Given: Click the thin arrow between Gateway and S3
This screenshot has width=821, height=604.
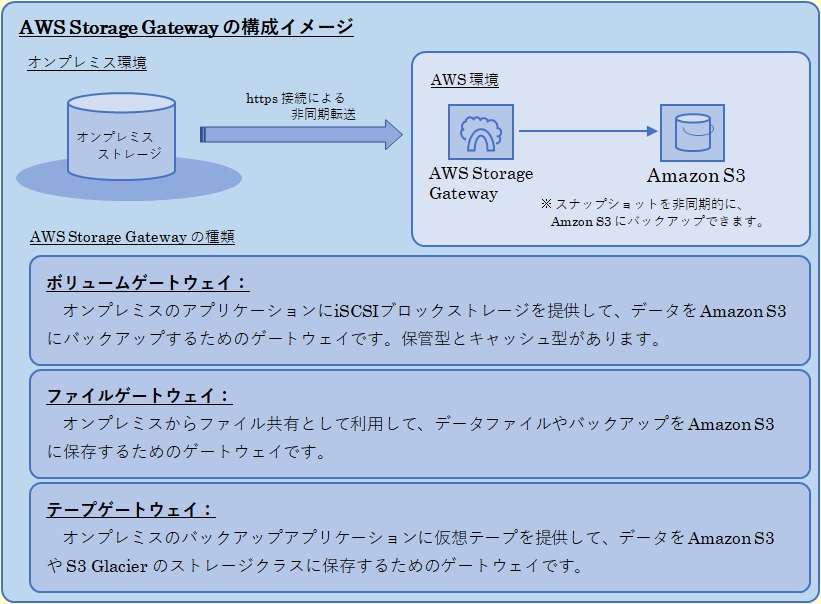Looking at the screenshot, I should [588, 131].
